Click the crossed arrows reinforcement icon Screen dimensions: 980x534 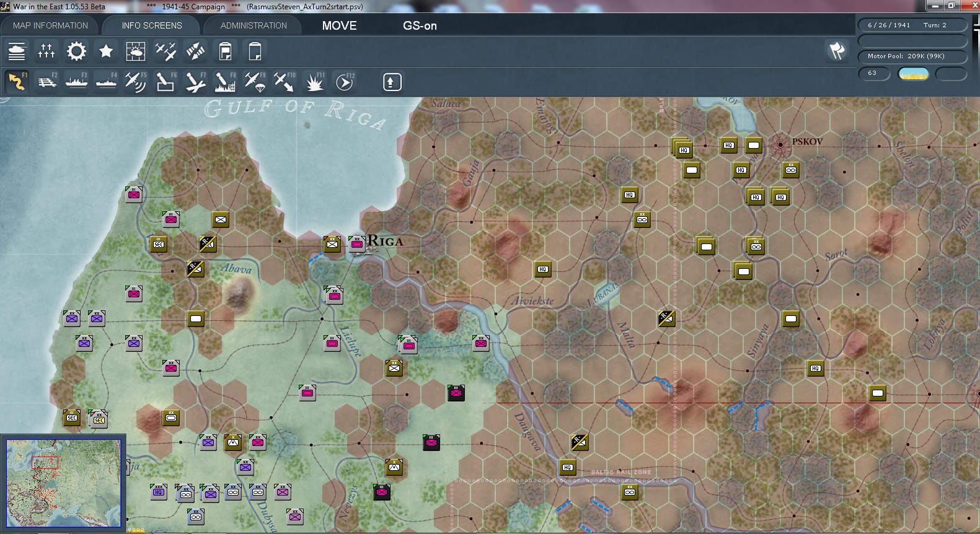[195, 51]
